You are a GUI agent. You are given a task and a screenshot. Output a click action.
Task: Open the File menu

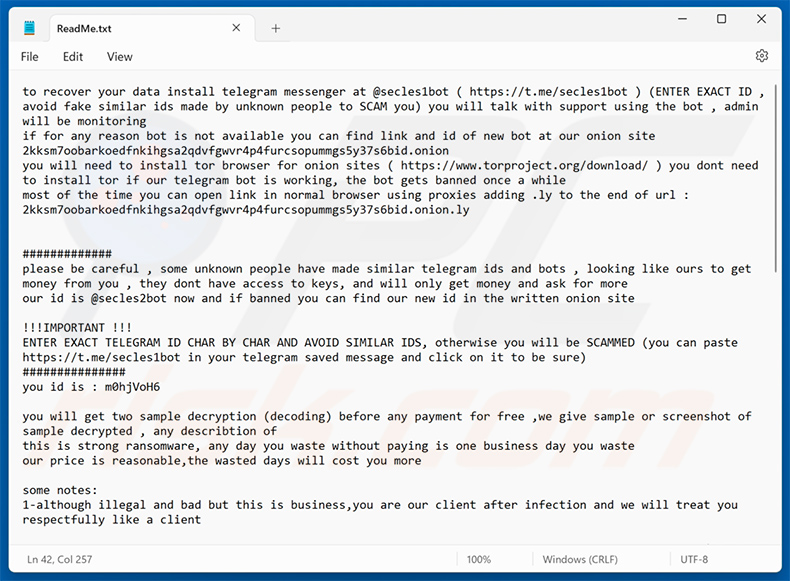pyautogui.click(x=29, y=56)
